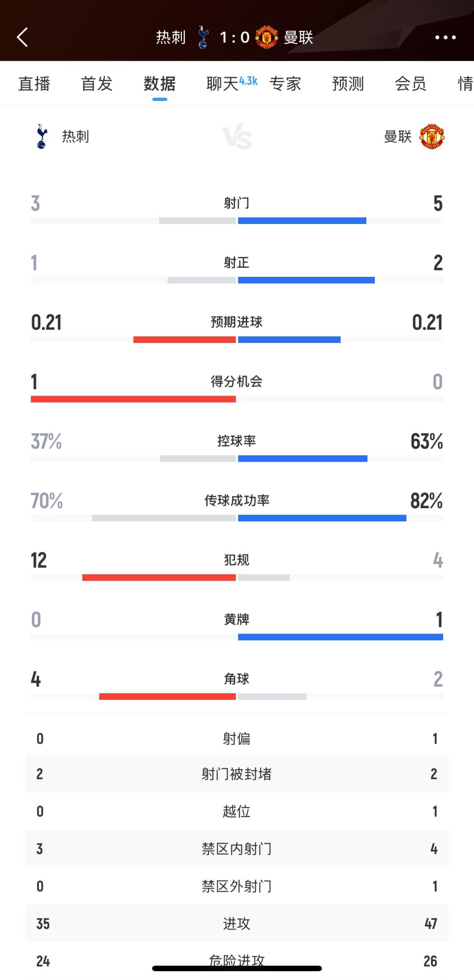The width and height of the screenshot is (474, 980).
Task: Tap the 4.3k chat count badge
Action: pos(248,81)
